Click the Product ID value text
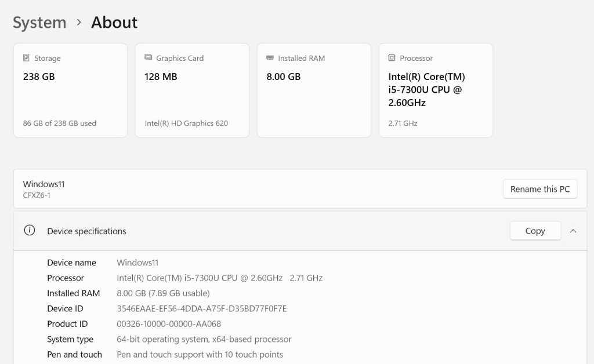 pyautogui.click(x=169, y=324)
